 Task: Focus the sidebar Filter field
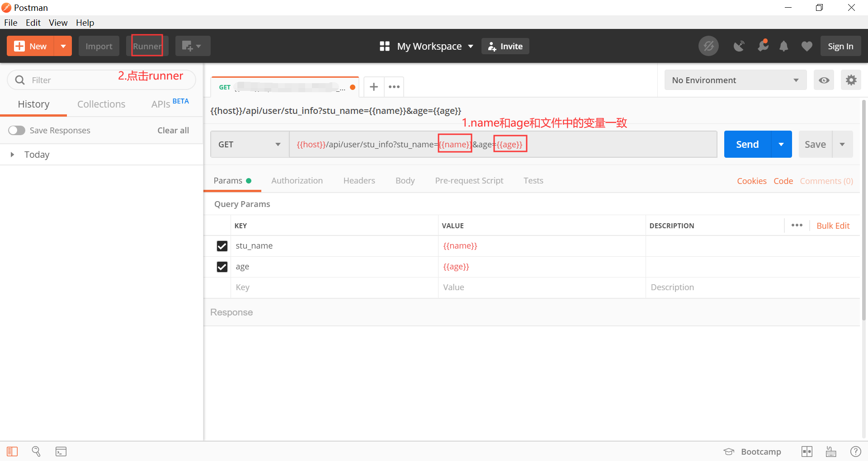pos(102,80)
